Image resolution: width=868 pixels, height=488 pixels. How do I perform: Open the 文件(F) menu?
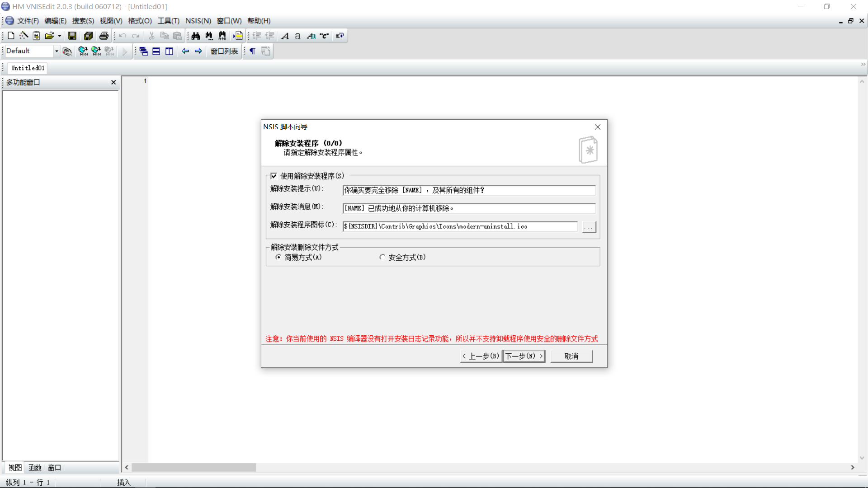(28, 21)
